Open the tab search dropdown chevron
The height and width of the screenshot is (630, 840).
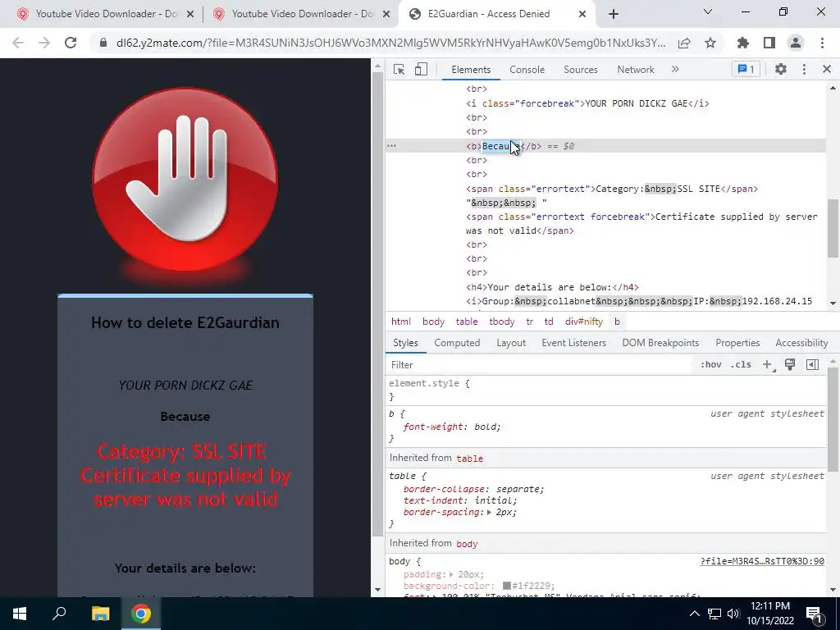(x=708, y=11)
